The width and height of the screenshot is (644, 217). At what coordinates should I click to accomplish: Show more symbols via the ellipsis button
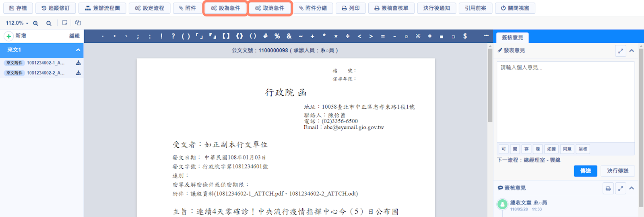pos(486,36)
